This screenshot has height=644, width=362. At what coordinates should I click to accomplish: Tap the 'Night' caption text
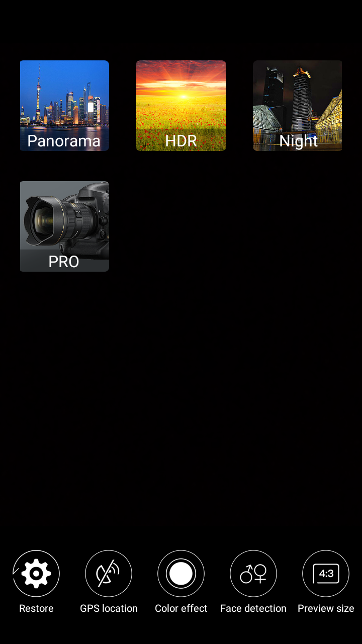click(x=299, y=141)
